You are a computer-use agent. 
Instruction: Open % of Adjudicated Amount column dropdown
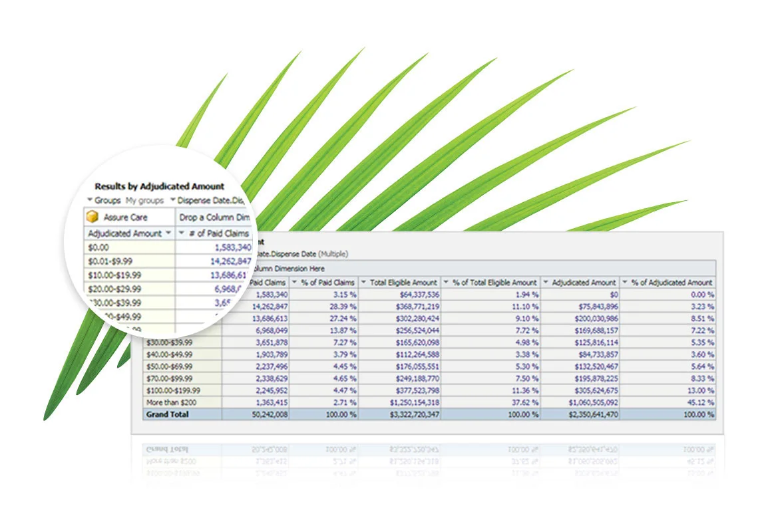[x=625, y=282]
